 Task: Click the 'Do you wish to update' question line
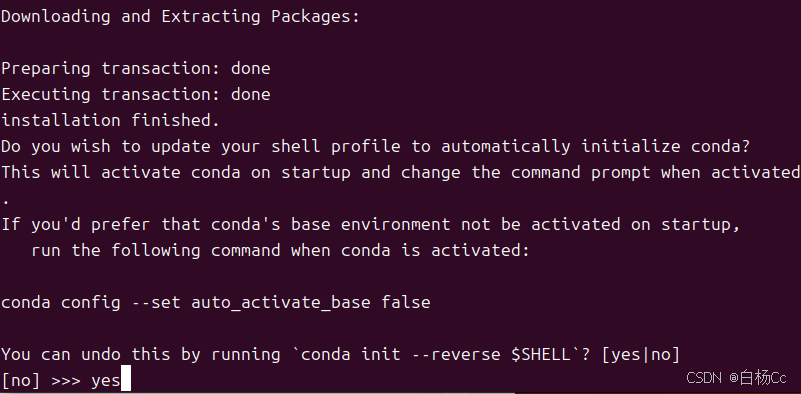pyautogui.click(x=375, y=147)
